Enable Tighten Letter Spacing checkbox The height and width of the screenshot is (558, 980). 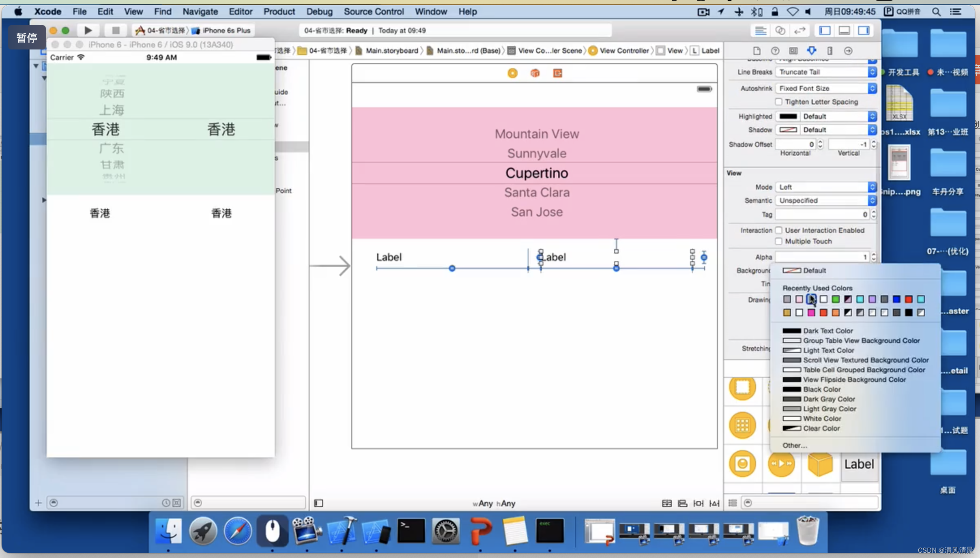778,102
